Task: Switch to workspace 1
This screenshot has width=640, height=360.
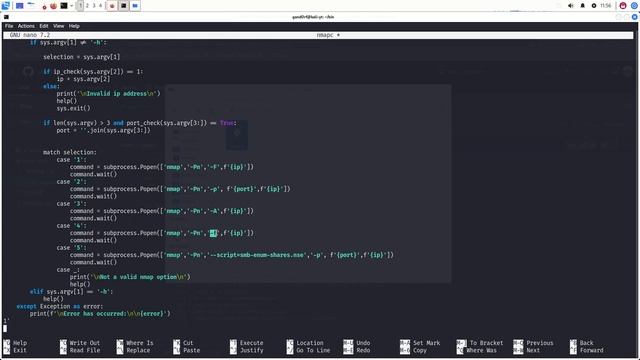Action: click(80, 6)
